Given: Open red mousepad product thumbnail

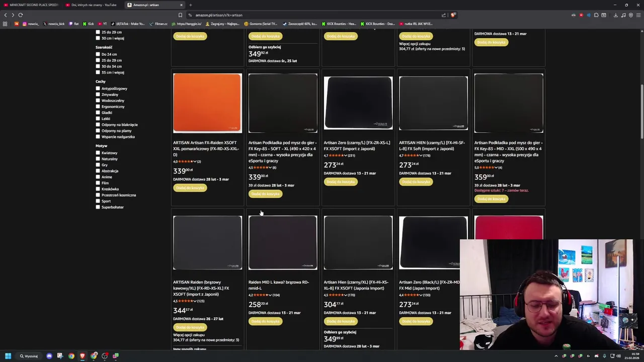Looking at the screenshot, I should click(x=509, y=228).
